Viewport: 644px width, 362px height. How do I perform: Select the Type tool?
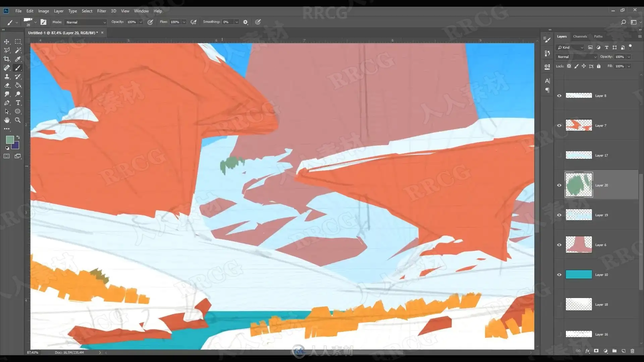click(x=18, y=103)
